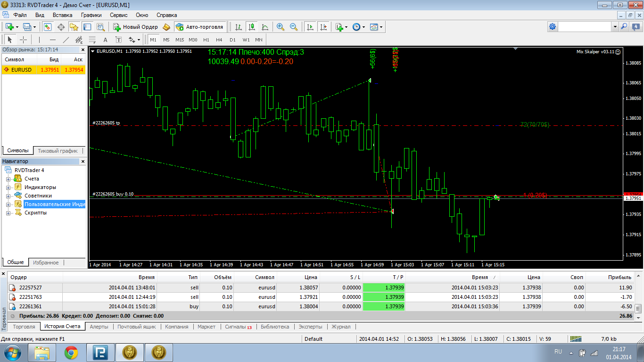
Task: Toggle the Navigator window star-folder icon
Action: [74, 27]
